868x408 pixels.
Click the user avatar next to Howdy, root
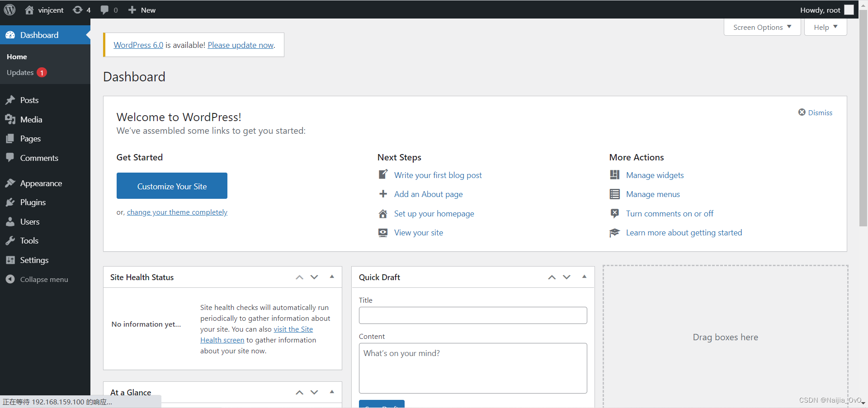click(849, 10)
